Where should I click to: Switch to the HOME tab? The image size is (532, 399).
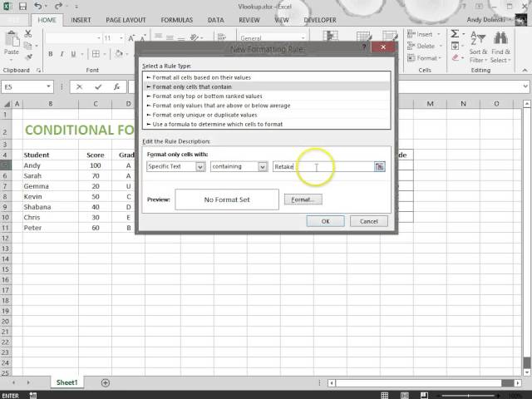tap(47, 20)
